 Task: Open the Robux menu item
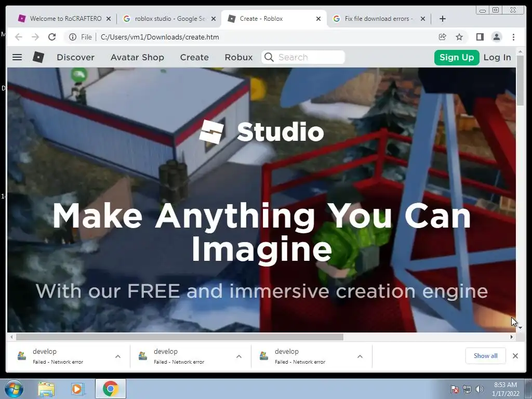238,57
